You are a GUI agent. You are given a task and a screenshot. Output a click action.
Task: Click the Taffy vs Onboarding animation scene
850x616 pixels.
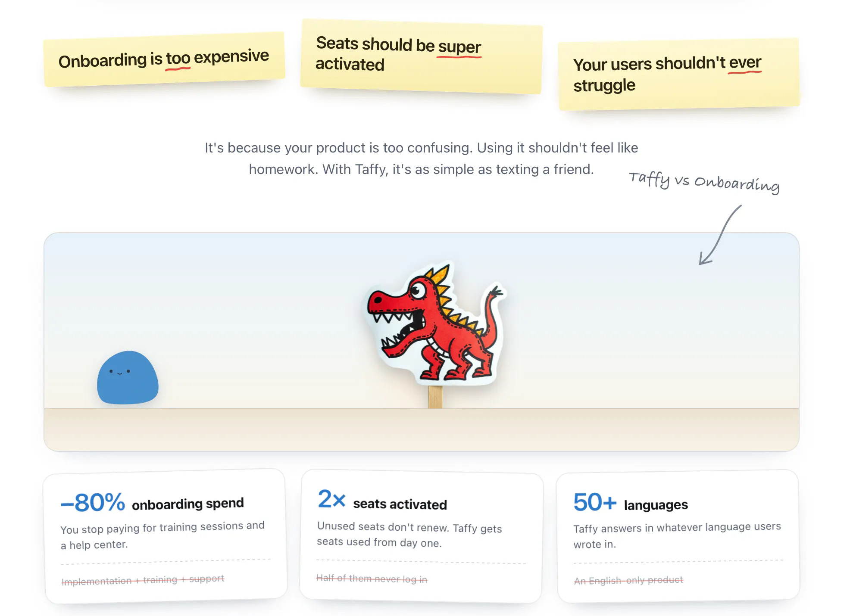click(x=421, y=342)
